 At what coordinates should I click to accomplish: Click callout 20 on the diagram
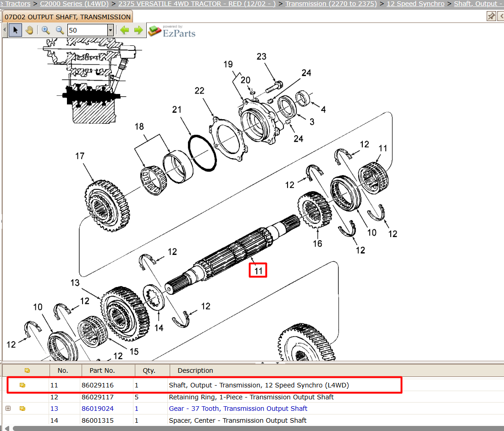click(245, 80)
